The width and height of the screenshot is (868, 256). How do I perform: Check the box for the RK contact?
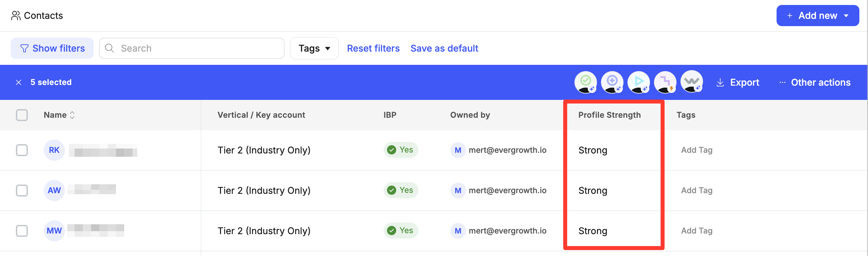[x=22, y=150]
